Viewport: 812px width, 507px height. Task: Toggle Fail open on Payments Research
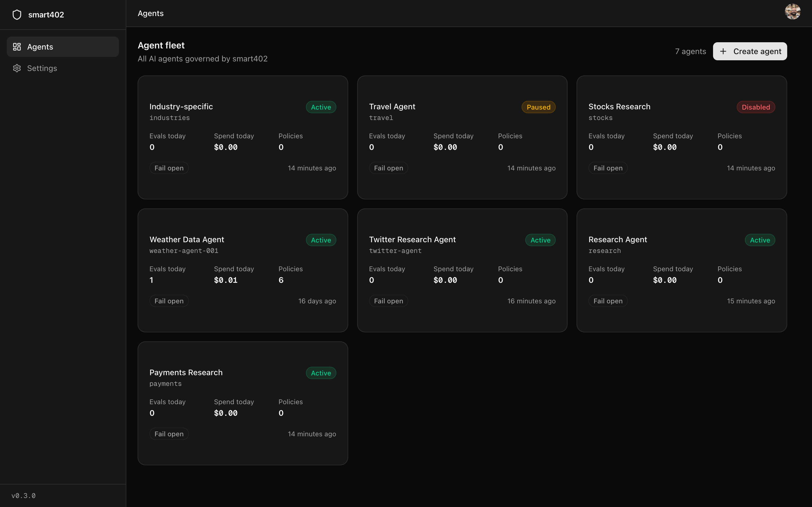point(169,433)
